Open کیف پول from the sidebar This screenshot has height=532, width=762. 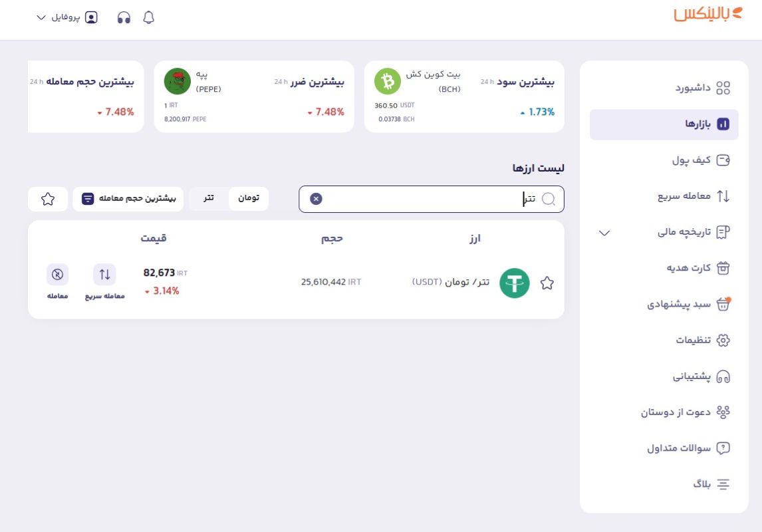tap(664, 160)
